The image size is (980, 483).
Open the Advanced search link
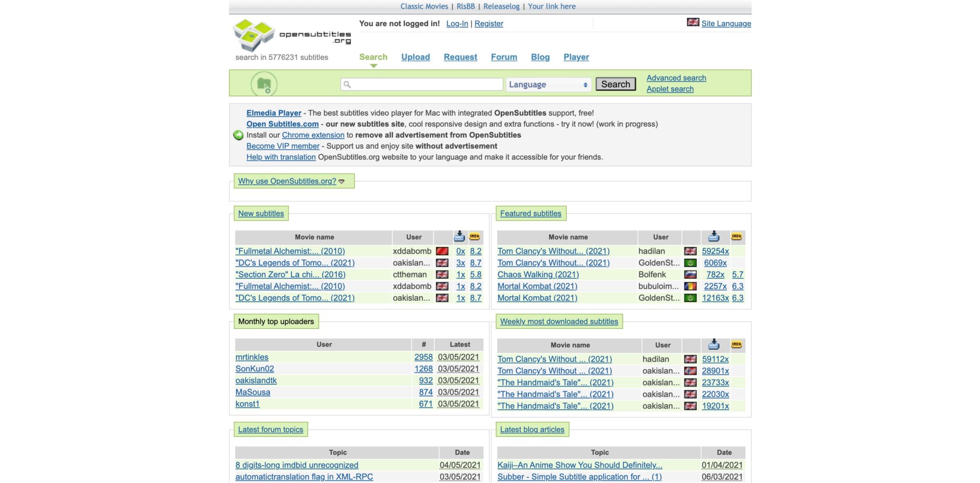(x=676, y=78)
